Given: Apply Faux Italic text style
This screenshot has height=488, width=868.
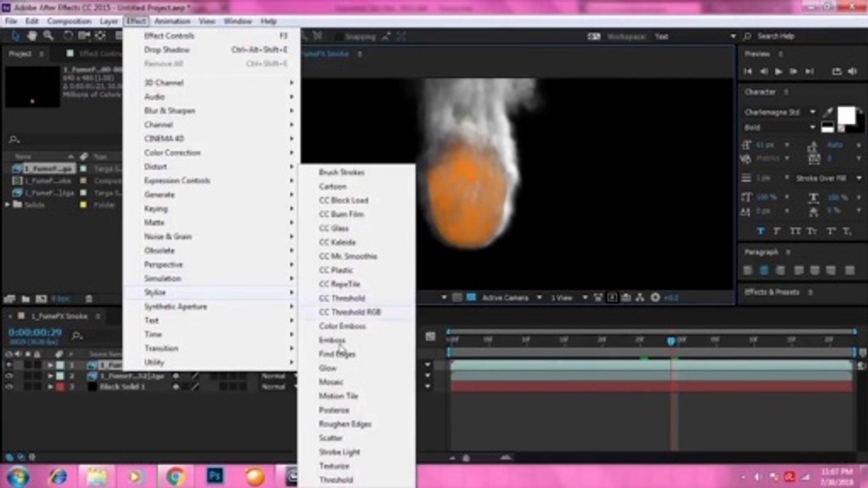Looking at the screenshot, I should point(777,231).
